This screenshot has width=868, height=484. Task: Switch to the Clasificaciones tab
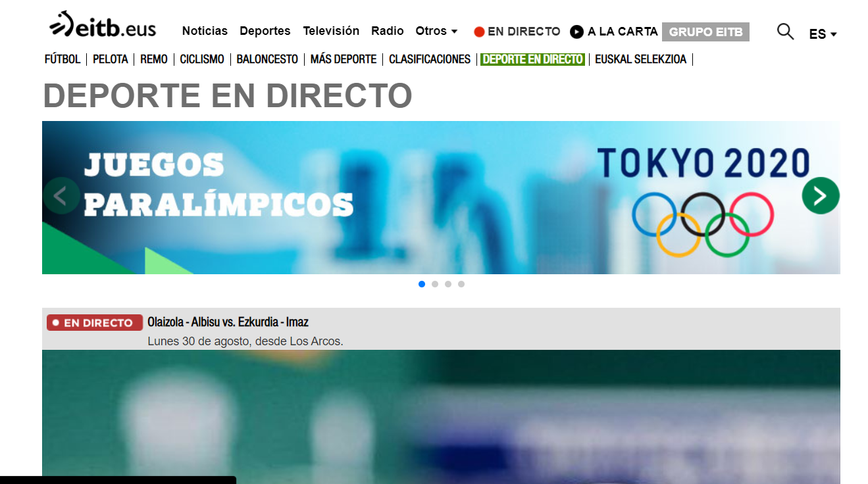pyautogui.click(x=429, y=59)
